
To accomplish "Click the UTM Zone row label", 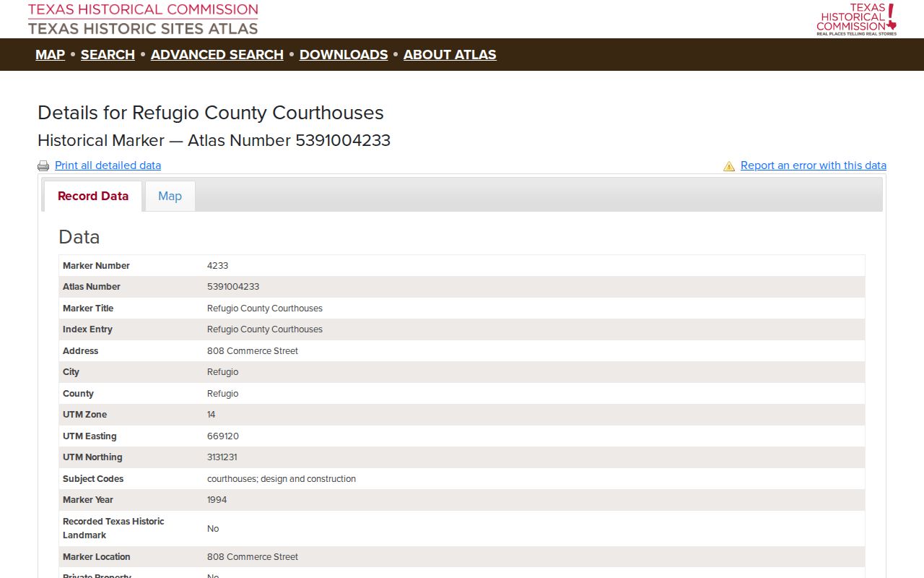I will tap(84, 415).
